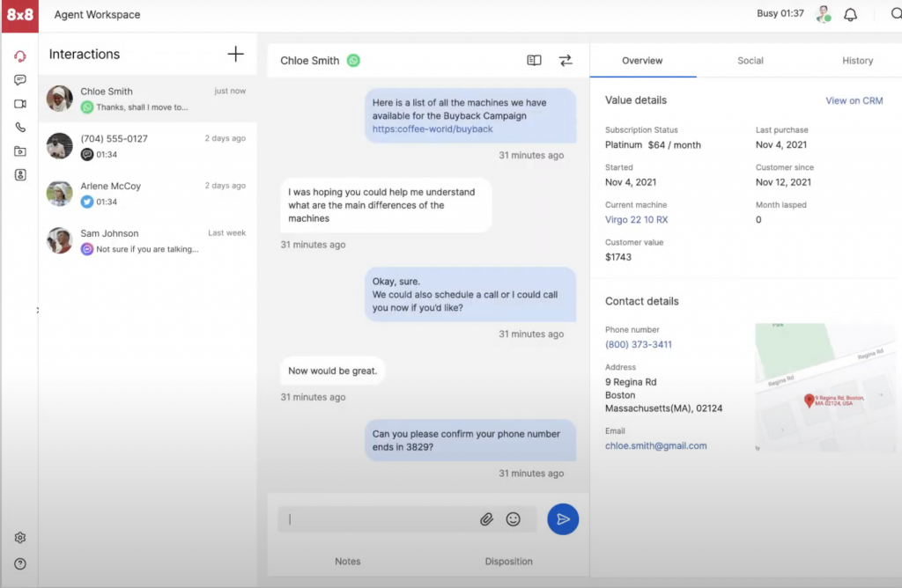Open the chat messages sidebar icon
Image resolution: width=902 pixels, height=588 pixels.
[19, 80]
